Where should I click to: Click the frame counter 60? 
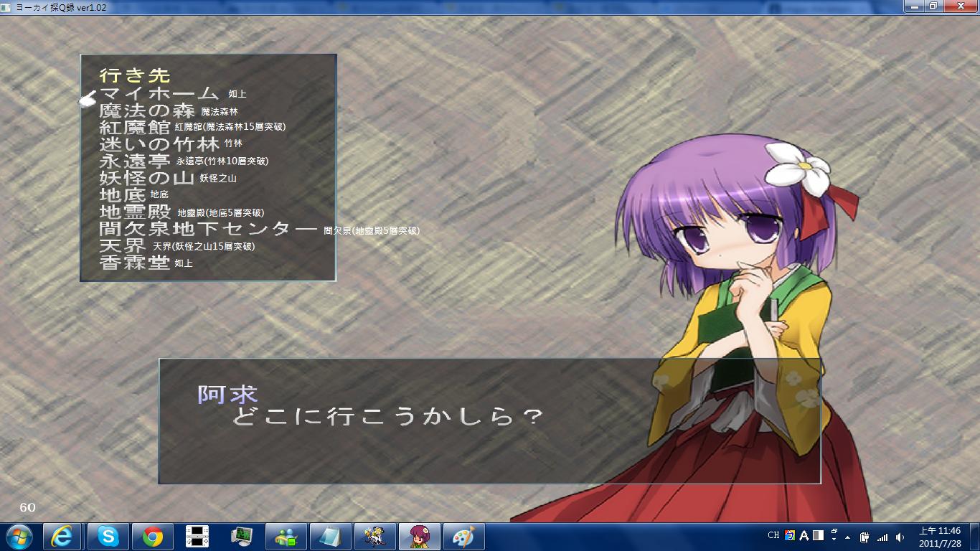[x=27, y=507]
